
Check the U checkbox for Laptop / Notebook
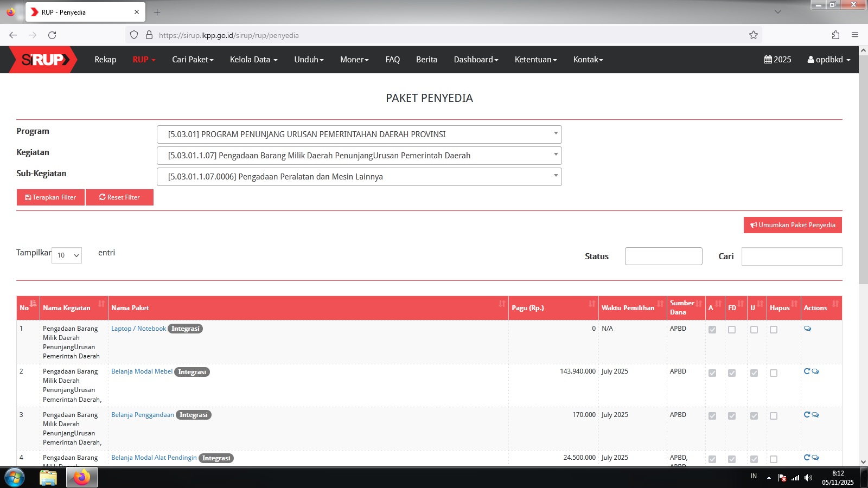[754, 330]
